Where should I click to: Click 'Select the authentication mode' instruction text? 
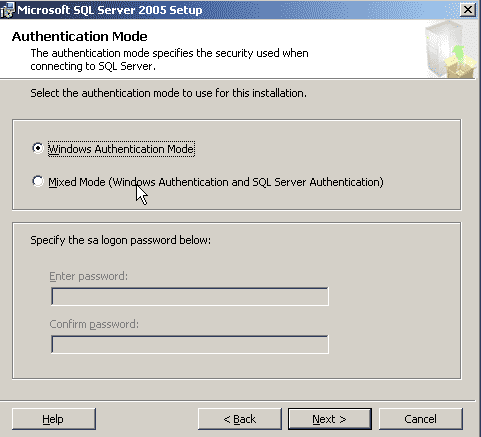tap(168, 93)
